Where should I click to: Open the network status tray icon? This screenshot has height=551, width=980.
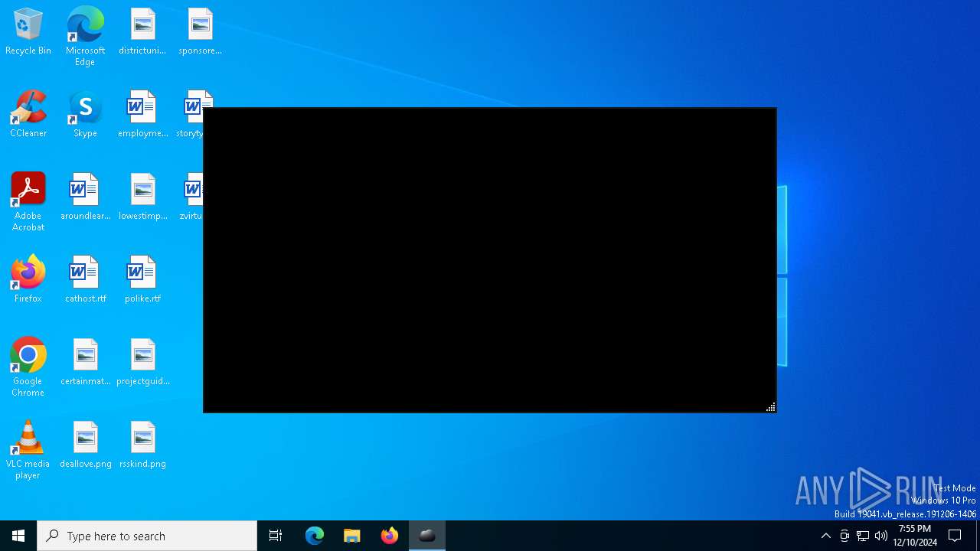click(x=863, y=536)
